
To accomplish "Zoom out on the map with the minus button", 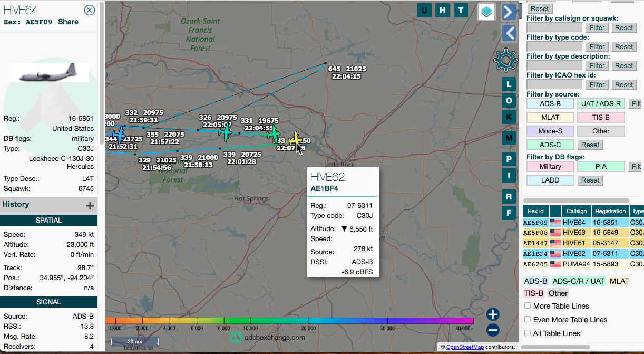I will pos(493,330).
